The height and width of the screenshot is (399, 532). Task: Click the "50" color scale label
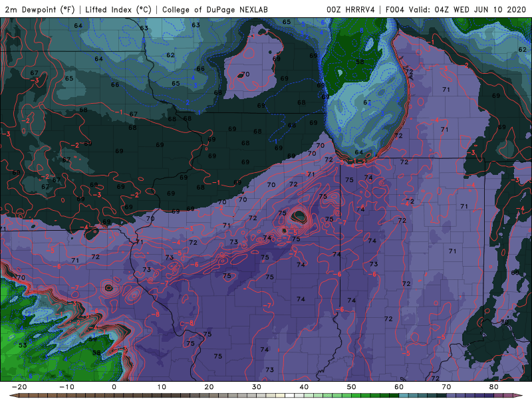(x=352, y=387)
